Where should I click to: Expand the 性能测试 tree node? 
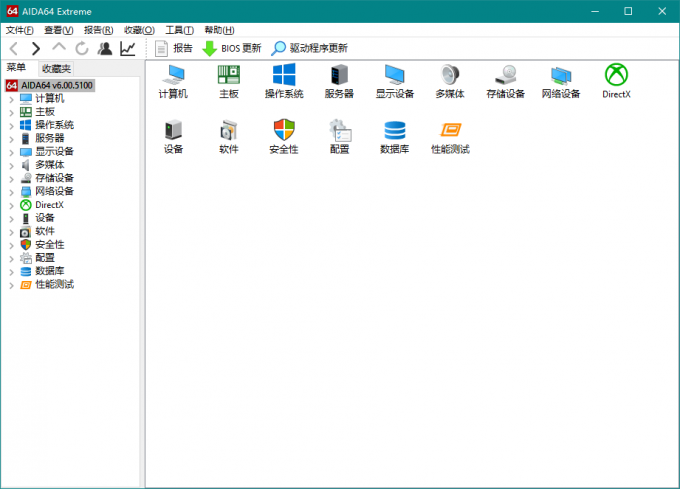[x=11, y=285]
